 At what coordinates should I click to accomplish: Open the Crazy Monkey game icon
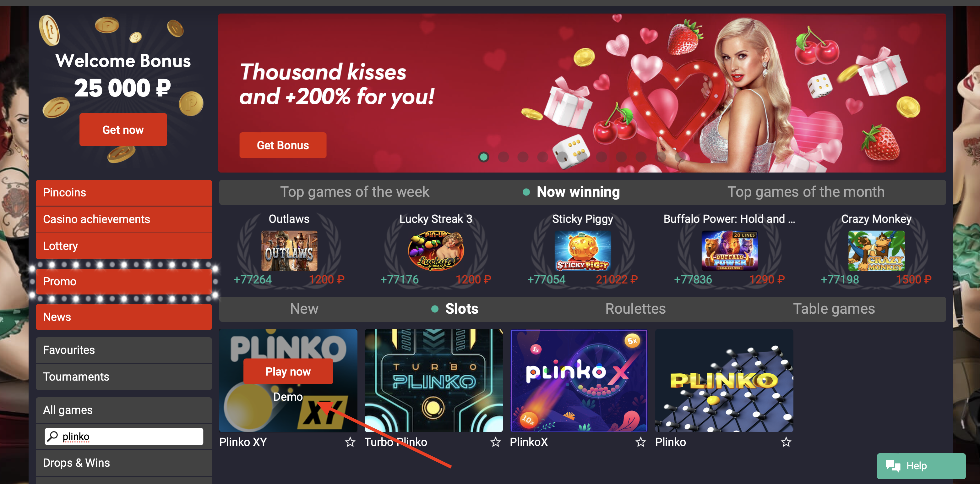(876, 250)
